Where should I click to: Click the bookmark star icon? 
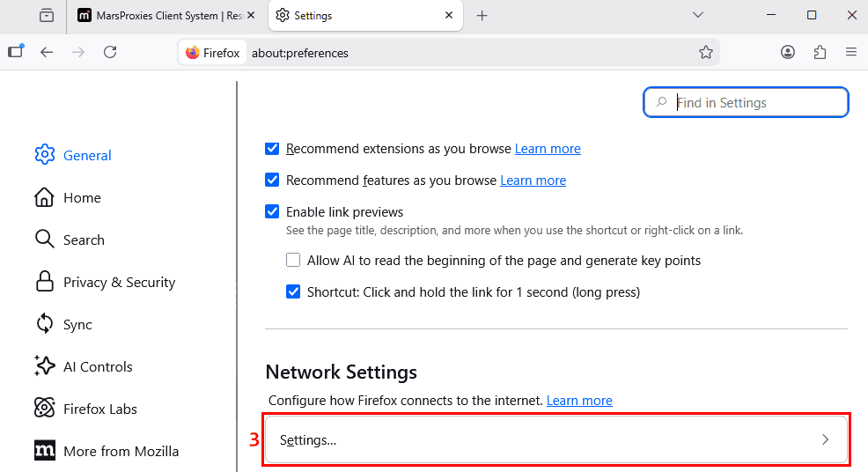[706, 53]
